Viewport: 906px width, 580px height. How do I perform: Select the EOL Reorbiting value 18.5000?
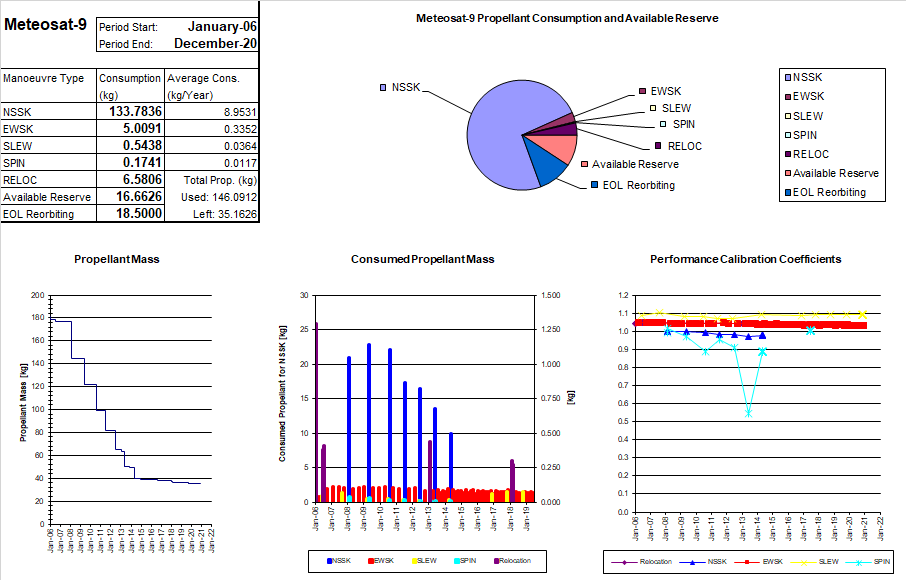tap(139, 213)
